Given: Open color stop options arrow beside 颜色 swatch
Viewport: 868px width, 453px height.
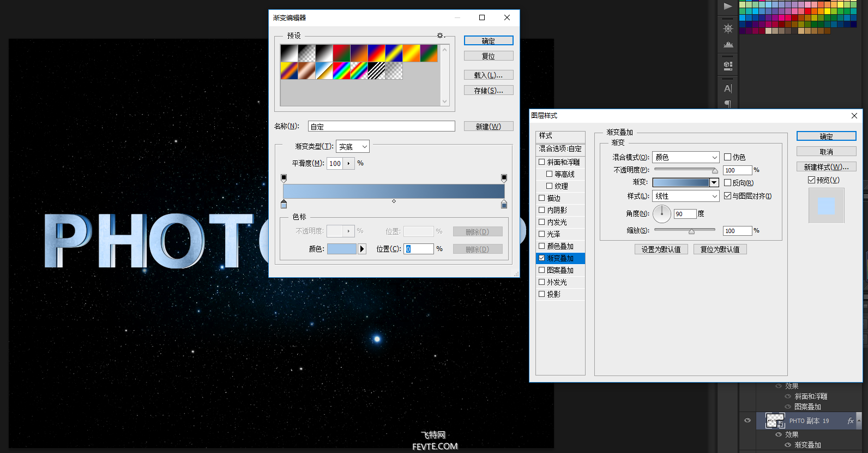Looking at the screenshot, I should (x=361, y=249).
